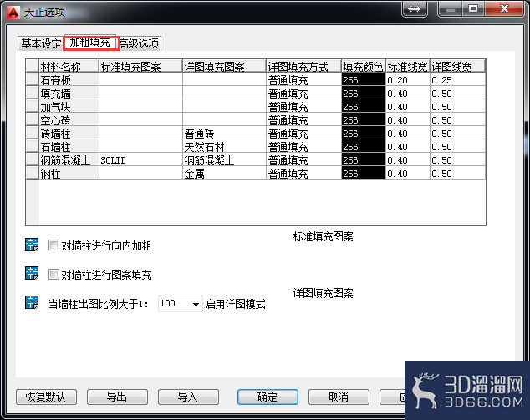This screenshot has height=420, width=530.
Task: Click the 详图线宽 column header
Action: point(457,66)
